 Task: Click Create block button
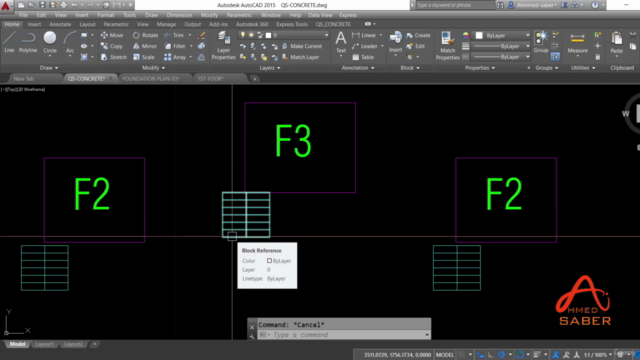tap(418, 36)
